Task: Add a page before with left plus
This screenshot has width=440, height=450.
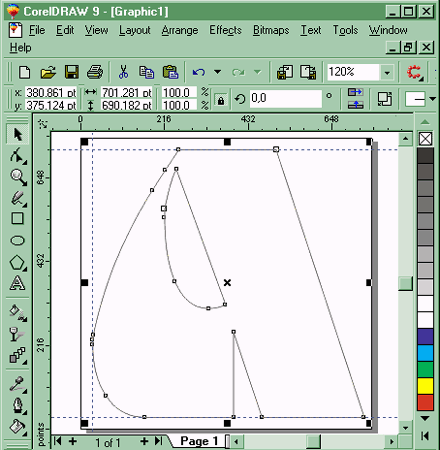Action: click(73, 441)
